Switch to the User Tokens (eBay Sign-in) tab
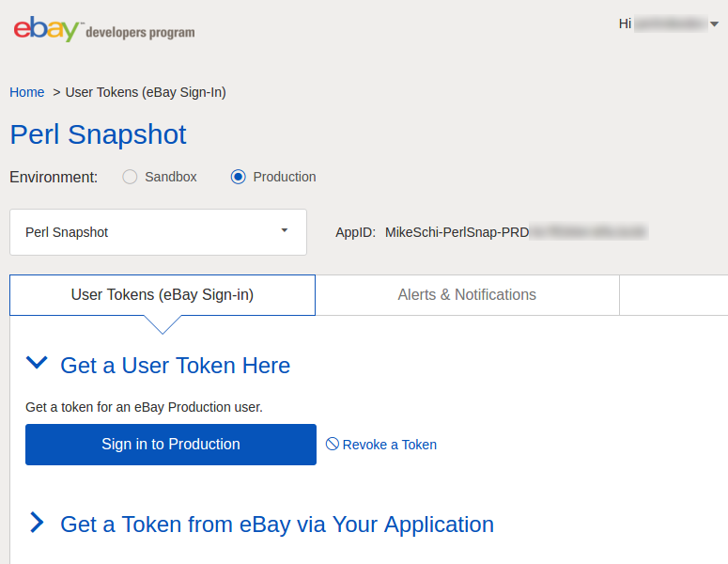Image resolution: width=728 pixels, height=564 pixels. pyautogui.click(x=163, y=295)
